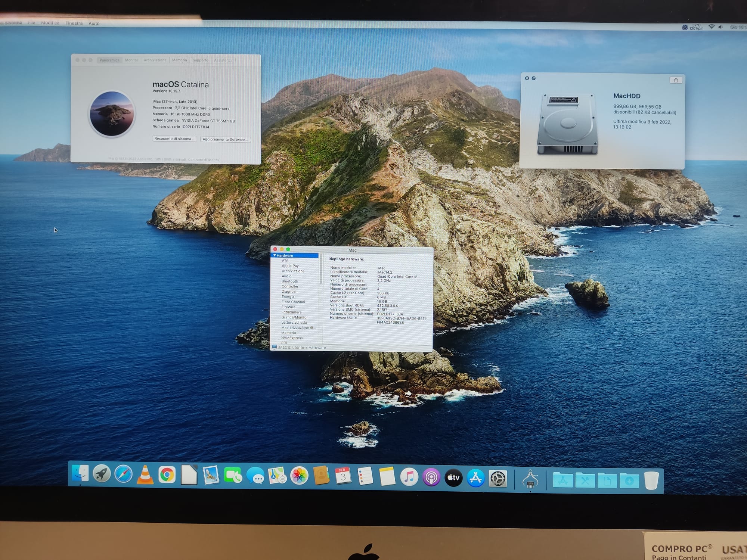Select Audio in hardware sidebar
This screenshot has height=560, width=747.
tap(286, 276)
